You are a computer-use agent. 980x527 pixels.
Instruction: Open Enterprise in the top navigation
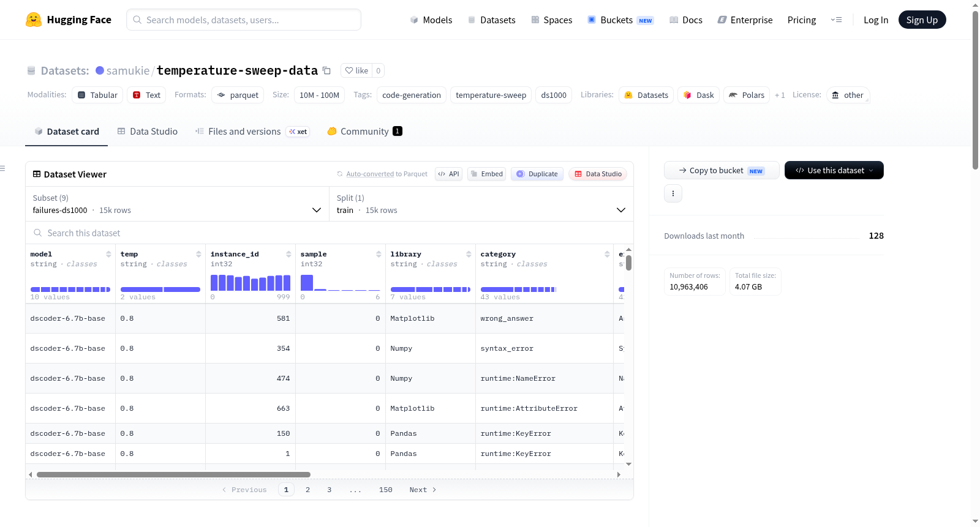pos(745,20)
